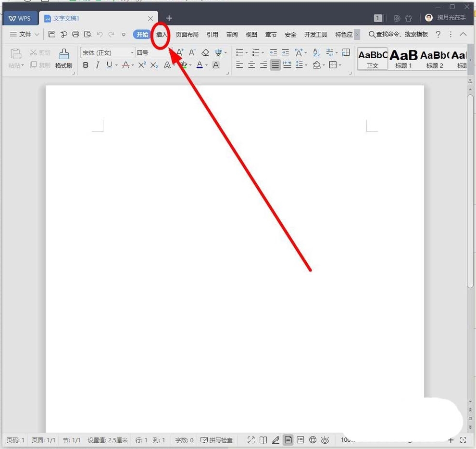The image size is (476, 449).
Task: Switch to the 页面布局 tab
Action: [x=187, y=35]
